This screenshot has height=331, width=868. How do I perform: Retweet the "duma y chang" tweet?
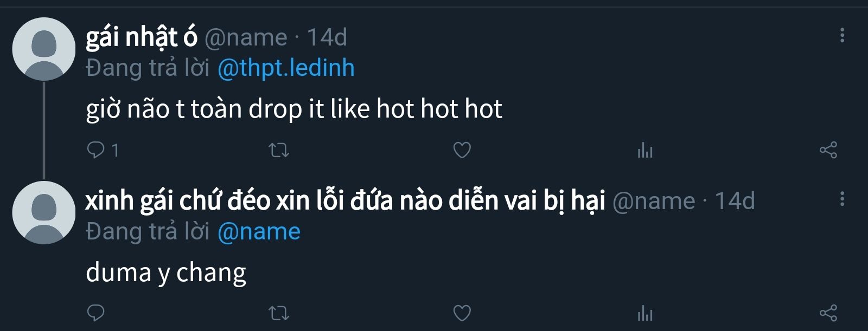point(279,313)
